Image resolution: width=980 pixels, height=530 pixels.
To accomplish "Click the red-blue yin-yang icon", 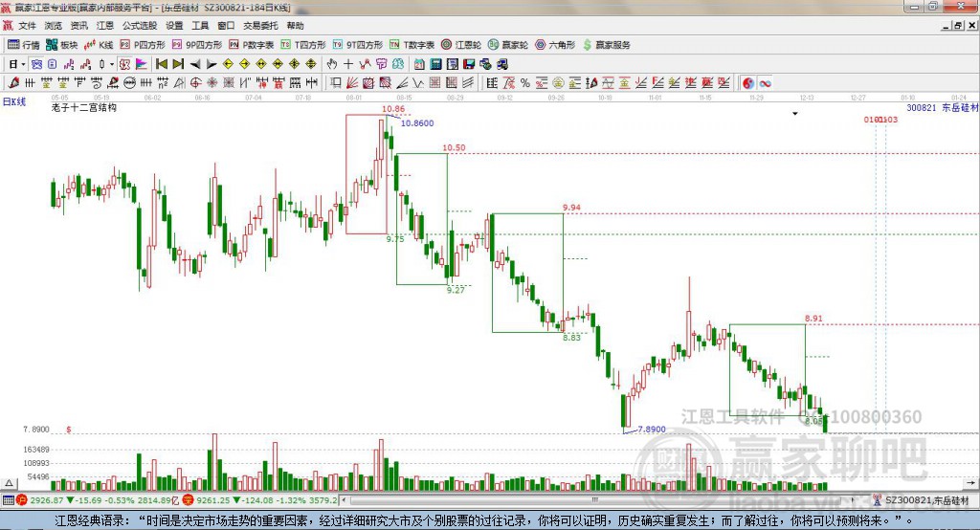I will pos(748,82).
